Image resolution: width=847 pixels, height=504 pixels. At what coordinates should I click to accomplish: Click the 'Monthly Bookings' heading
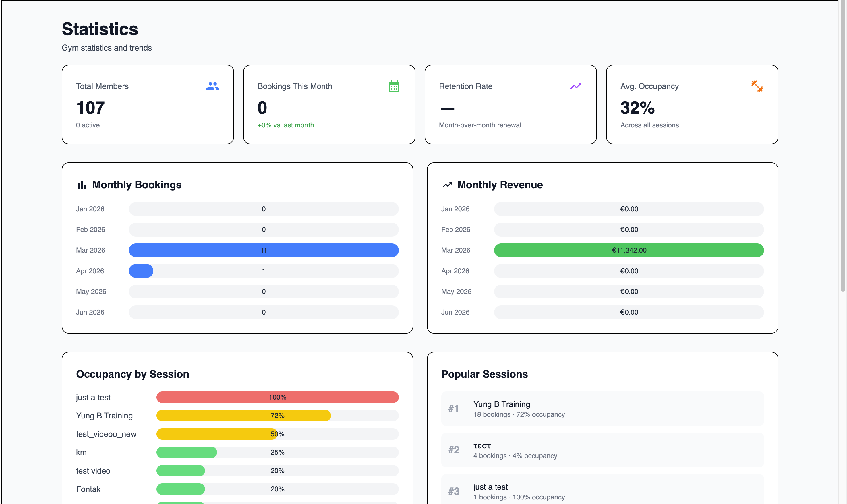(137, 185)
